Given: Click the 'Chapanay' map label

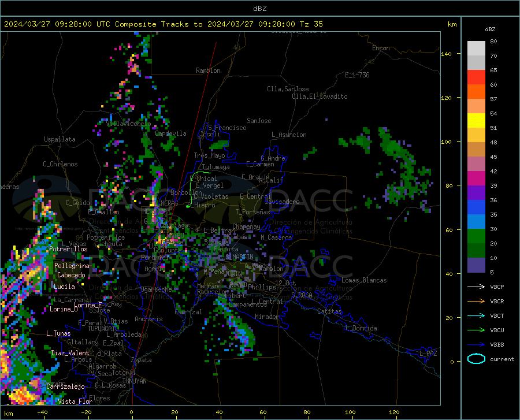Looking at the screenshot, I should (x=246, y=226).
